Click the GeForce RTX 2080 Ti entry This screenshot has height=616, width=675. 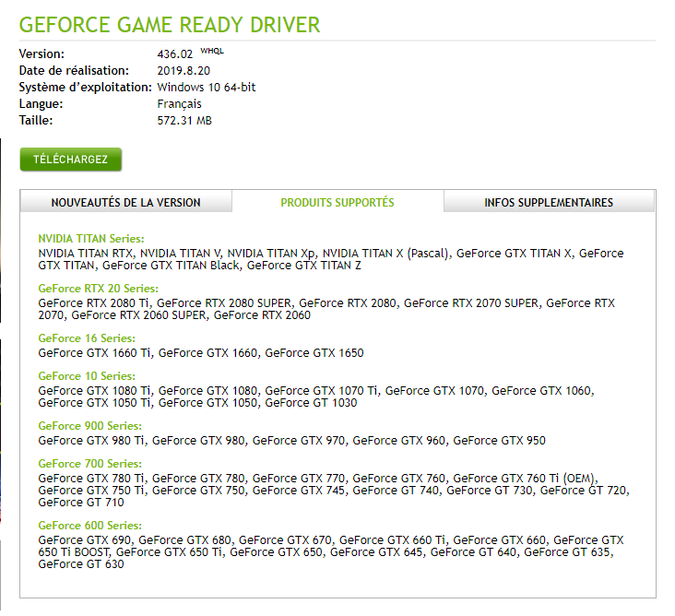[x=93, y=303]
